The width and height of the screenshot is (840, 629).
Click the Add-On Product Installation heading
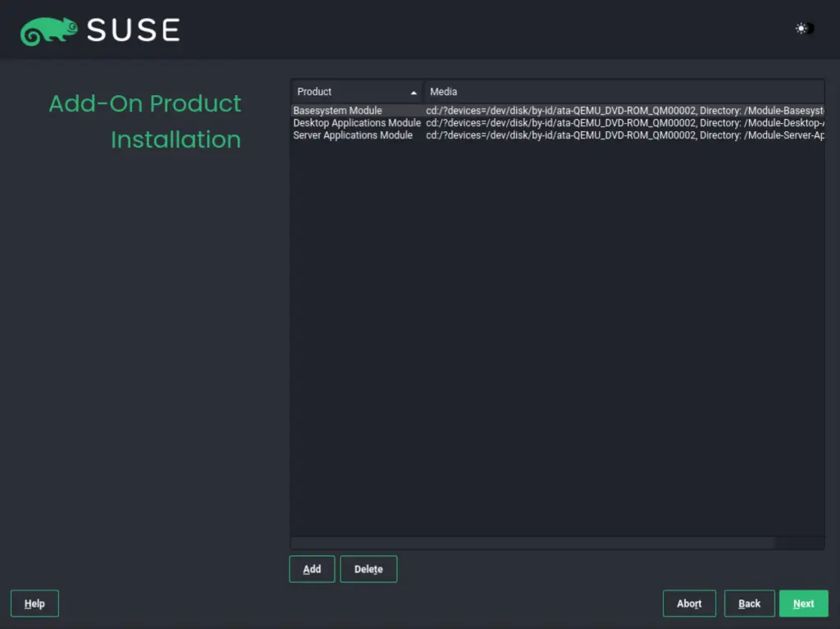tap(144, 121)
